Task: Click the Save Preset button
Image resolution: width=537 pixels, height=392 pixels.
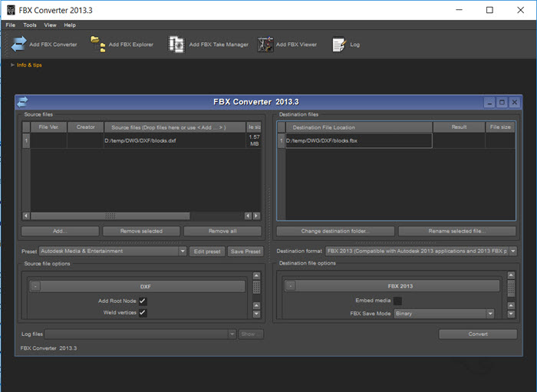Action: (x=245, y=252)
